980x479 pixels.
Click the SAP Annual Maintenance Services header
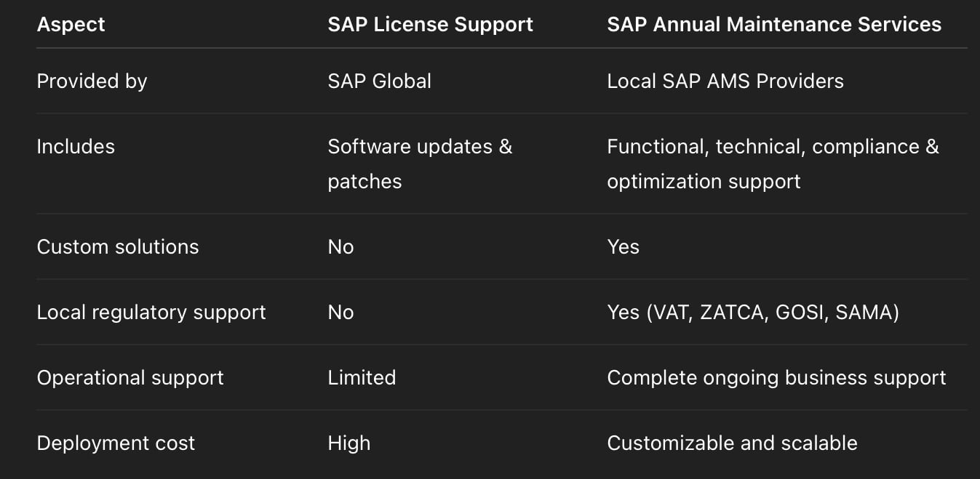773,25
